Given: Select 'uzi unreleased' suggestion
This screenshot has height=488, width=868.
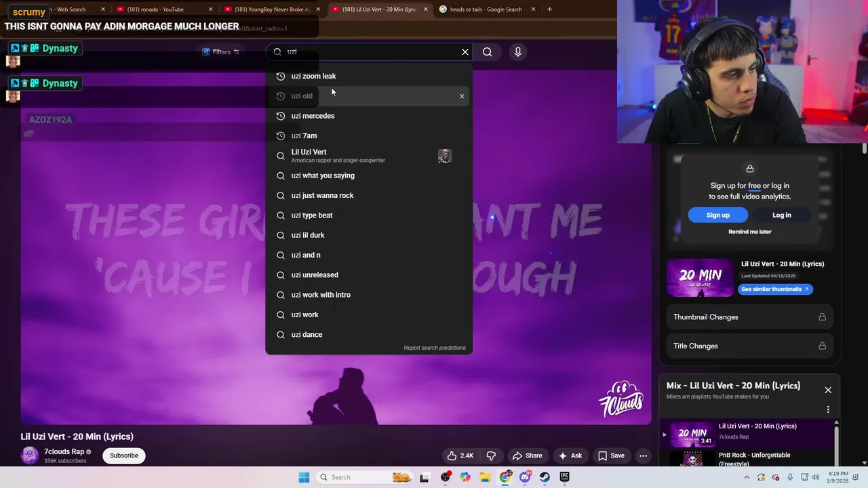Looking at the screenshot, I should (x=369, y=274).
